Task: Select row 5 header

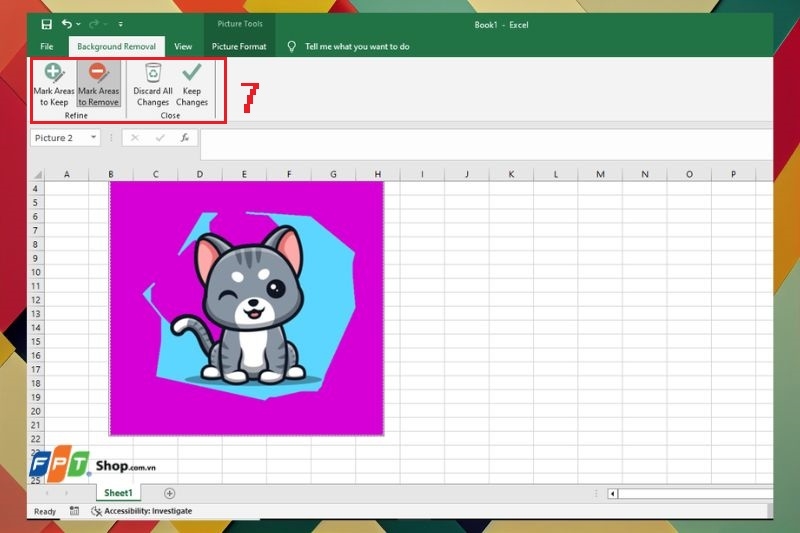Action: pos(36,202)
